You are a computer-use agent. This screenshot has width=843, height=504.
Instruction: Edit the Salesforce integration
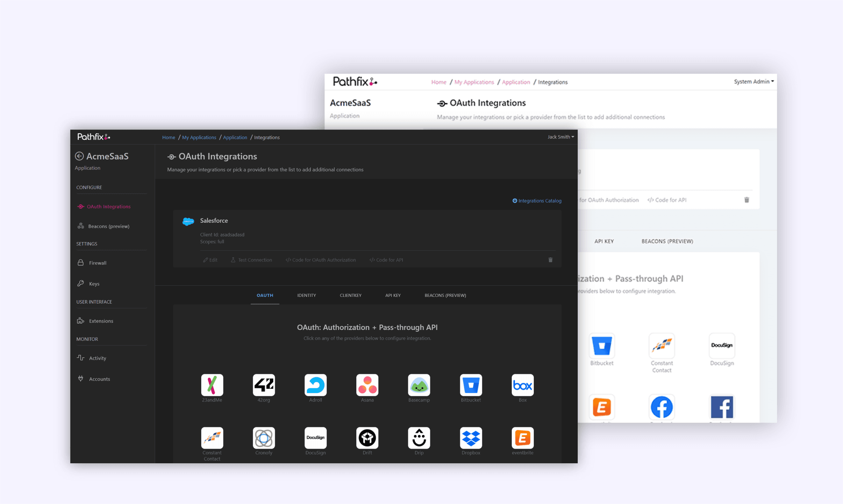(x=211, y=260)
